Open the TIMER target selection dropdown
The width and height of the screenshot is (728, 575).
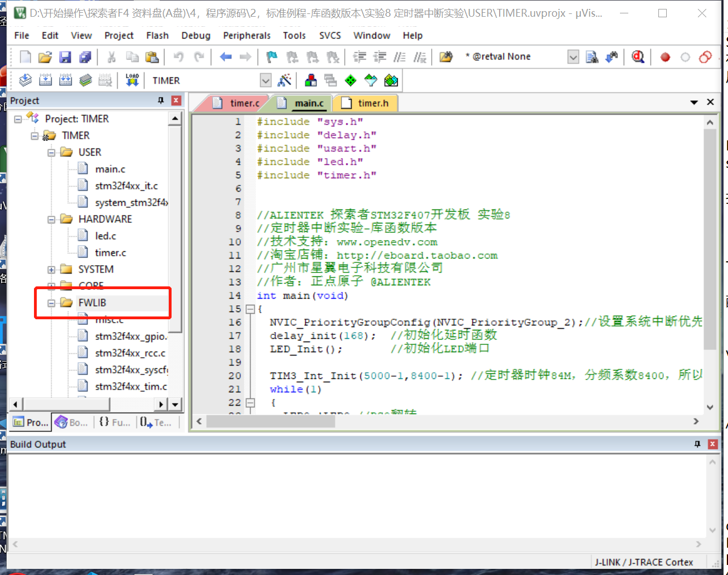[x=266, y=81]
